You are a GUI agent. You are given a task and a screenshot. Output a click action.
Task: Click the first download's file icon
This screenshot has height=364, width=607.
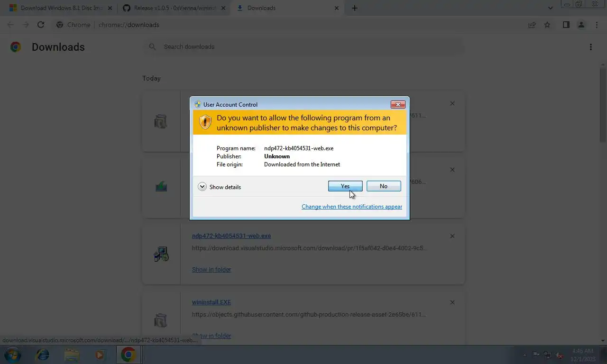click(161, 121)
